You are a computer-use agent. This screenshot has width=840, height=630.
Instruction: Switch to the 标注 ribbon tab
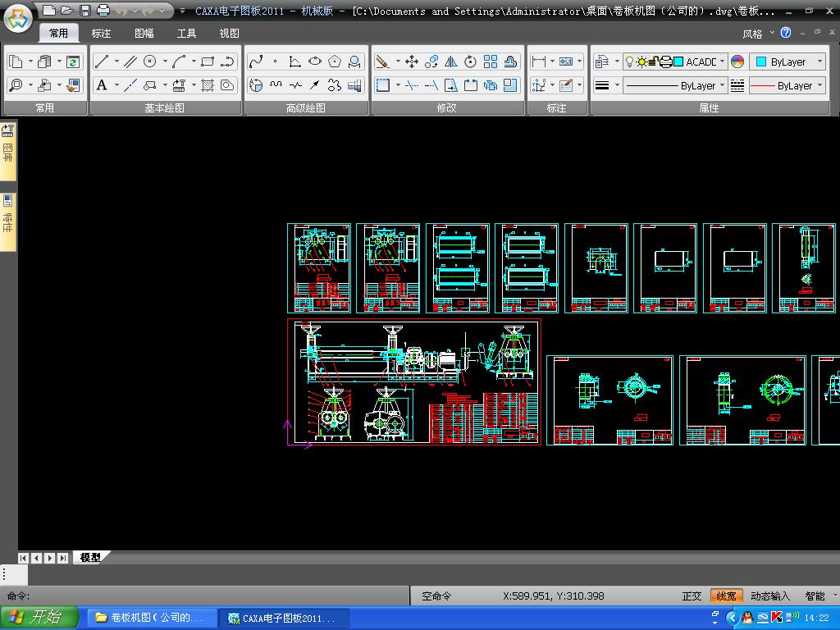click(101, 34)
